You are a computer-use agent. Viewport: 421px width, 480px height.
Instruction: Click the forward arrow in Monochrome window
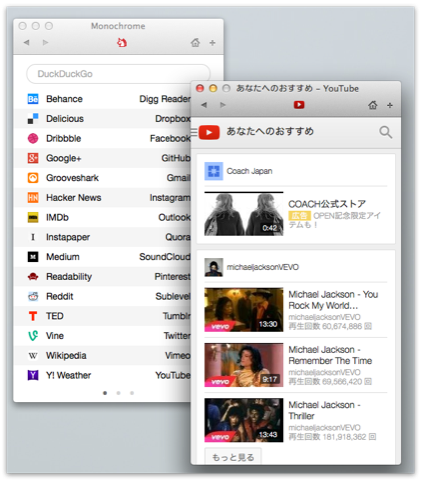coord(46,42)
